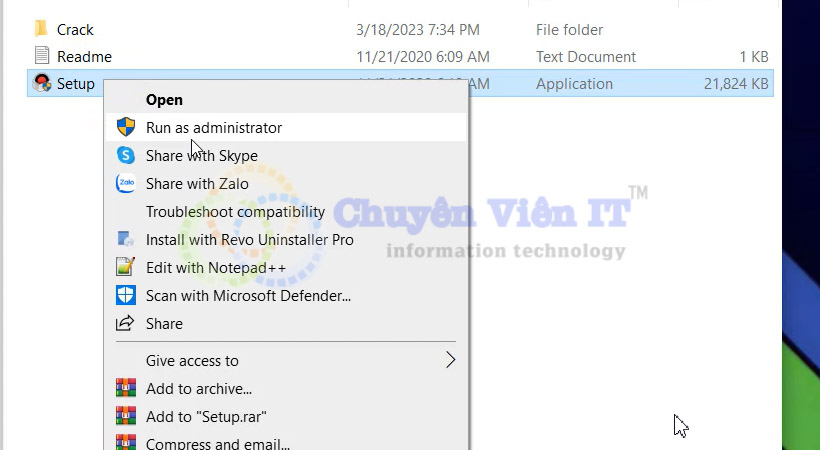Expand the Give access to submenu arrow
This screenshot has height=450, width=820.
[450, 360]
